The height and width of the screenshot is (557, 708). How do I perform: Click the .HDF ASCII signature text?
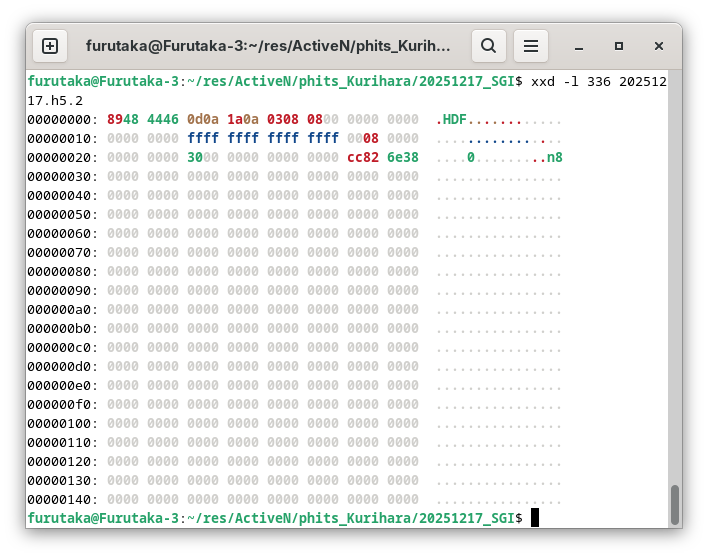[452, 120]
